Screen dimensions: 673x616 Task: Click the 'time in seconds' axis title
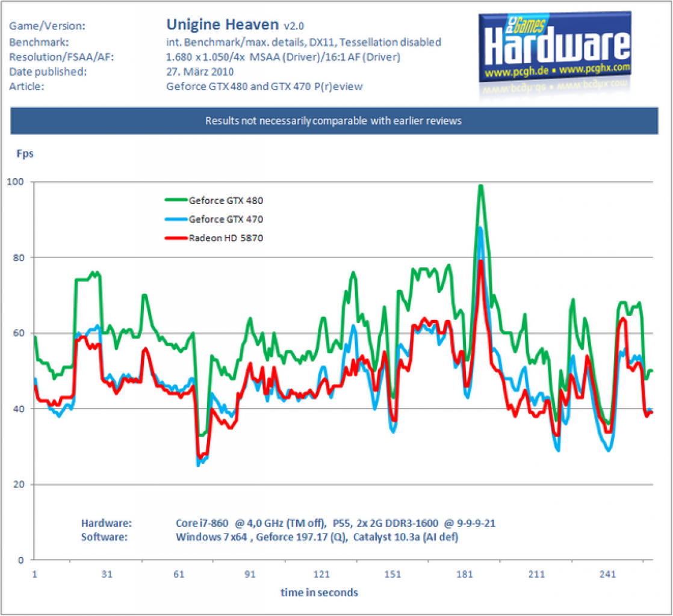tap(319, 593)
